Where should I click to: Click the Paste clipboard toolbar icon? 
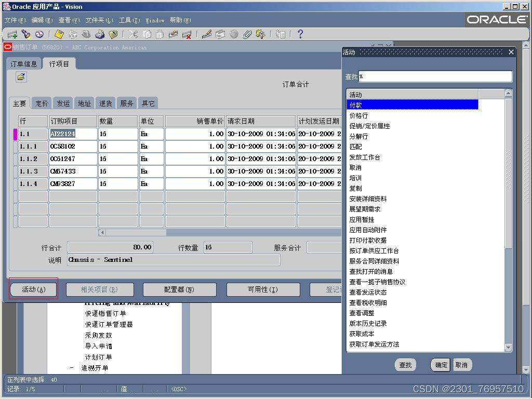click(x=160, y=34)
